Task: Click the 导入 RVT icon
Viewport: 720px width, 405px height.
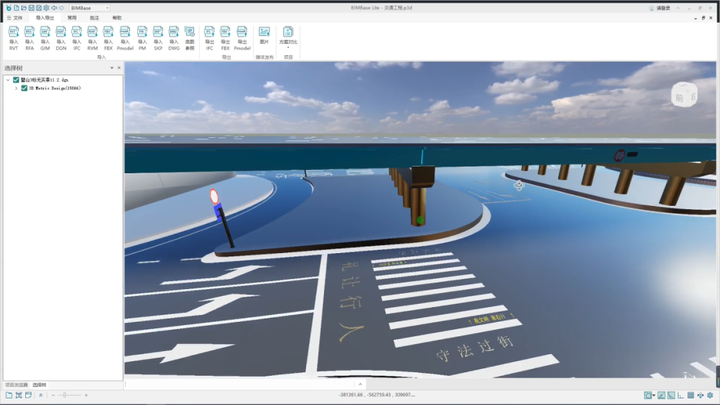Action: click(14, 37)
